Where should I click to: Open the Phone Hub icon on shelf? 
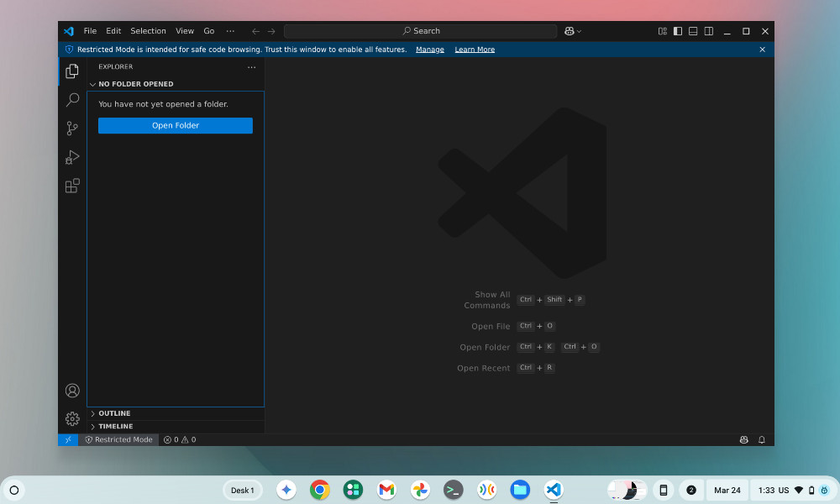(x=664, y=490)
